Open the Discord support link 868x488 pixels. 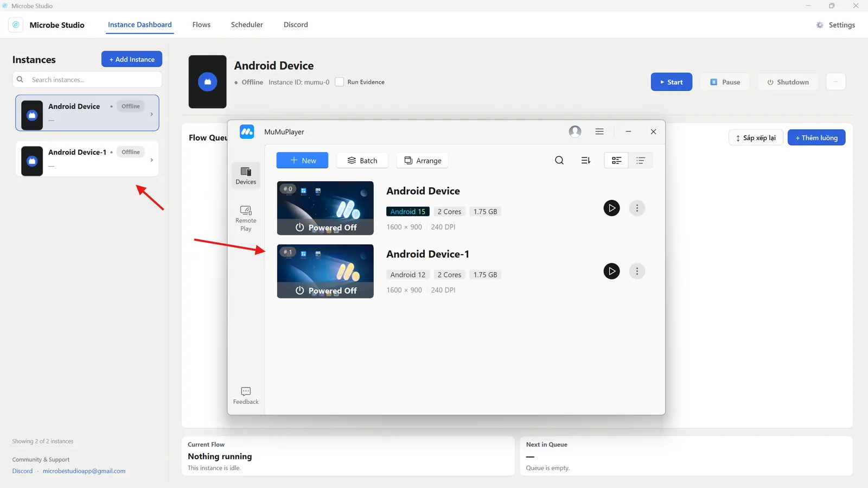click(x=22, y=471)
